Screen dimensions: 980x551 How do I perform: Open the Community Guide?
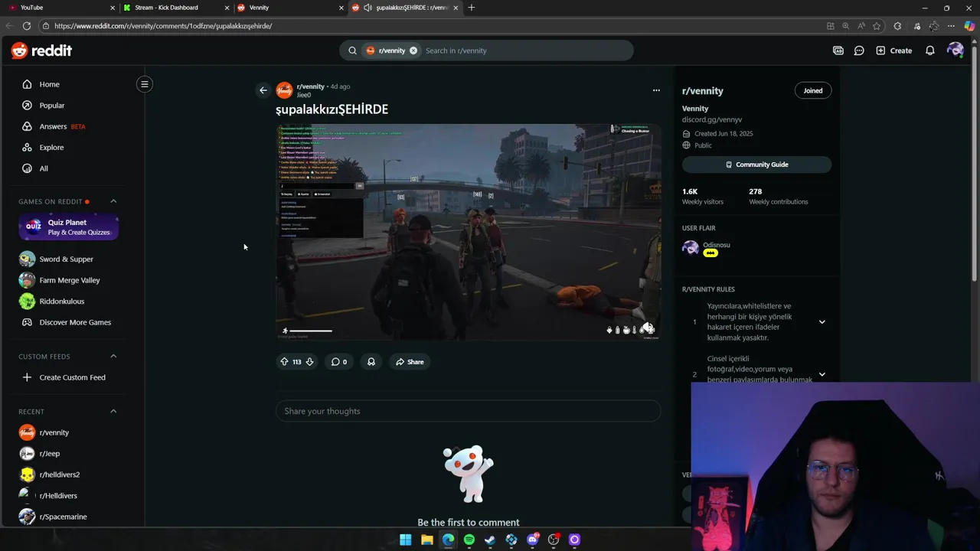pos(756,165)
